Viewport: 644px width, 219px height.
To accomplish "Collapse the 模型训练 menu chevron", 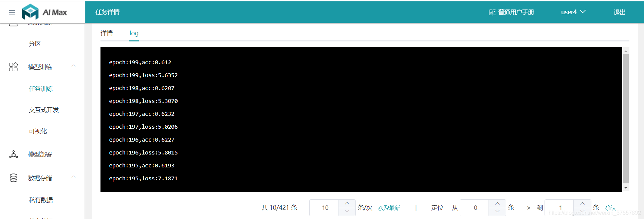I will 73,66.
